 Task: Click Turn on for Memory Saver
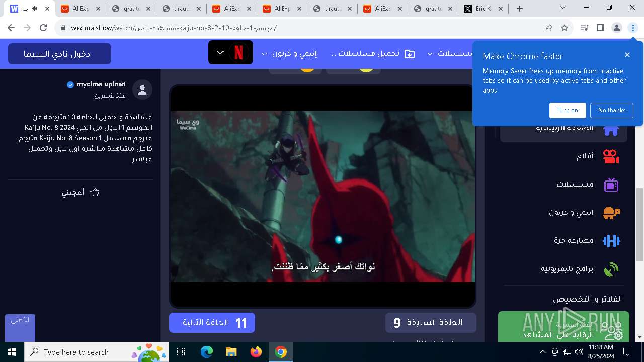[568, 110]
